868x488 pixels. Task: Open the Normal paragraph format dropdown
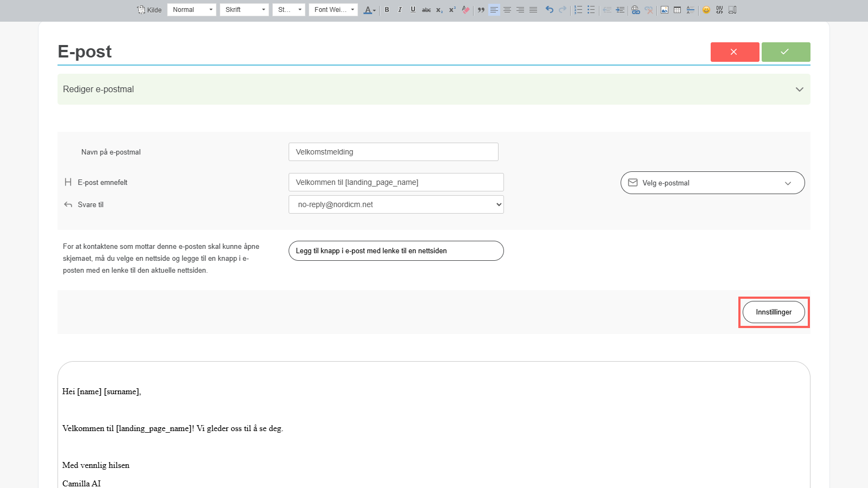pos(192,10)
